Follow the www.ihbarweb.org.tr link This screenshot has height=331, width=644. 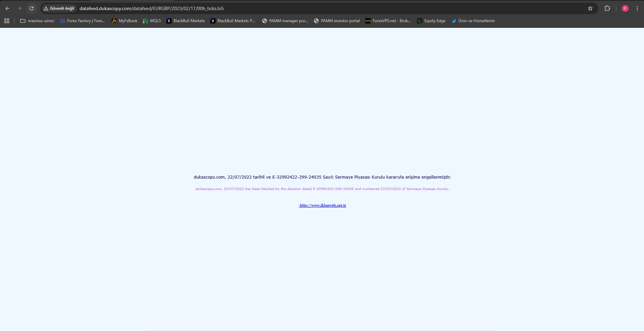pos(322,205)
